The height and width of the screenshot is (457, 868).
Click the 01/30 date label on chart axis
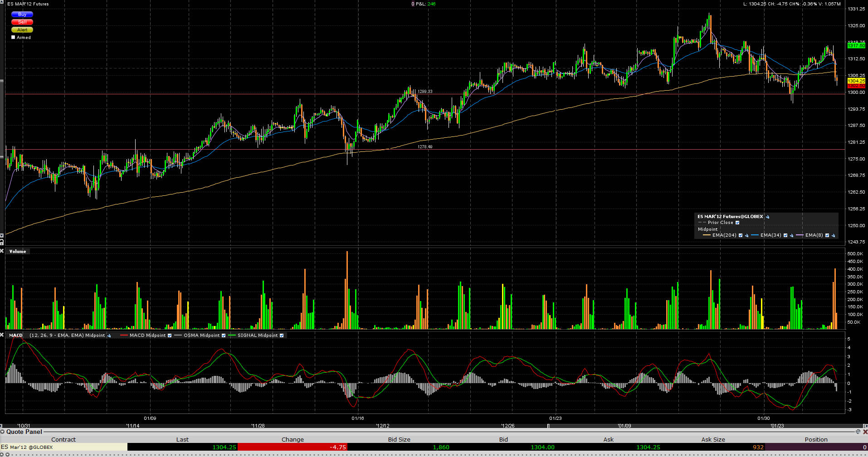pyautogui.click(x=764, y=418)
